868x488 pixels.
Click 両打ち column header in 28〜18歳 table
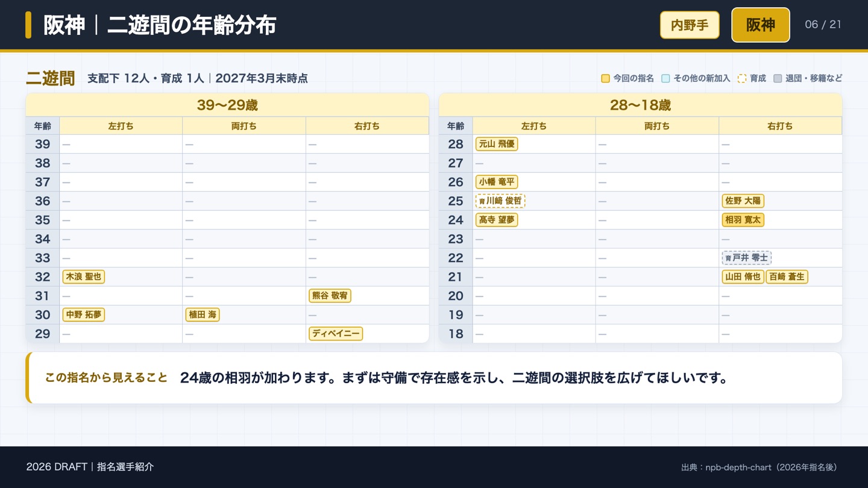(x=657, y=126)
